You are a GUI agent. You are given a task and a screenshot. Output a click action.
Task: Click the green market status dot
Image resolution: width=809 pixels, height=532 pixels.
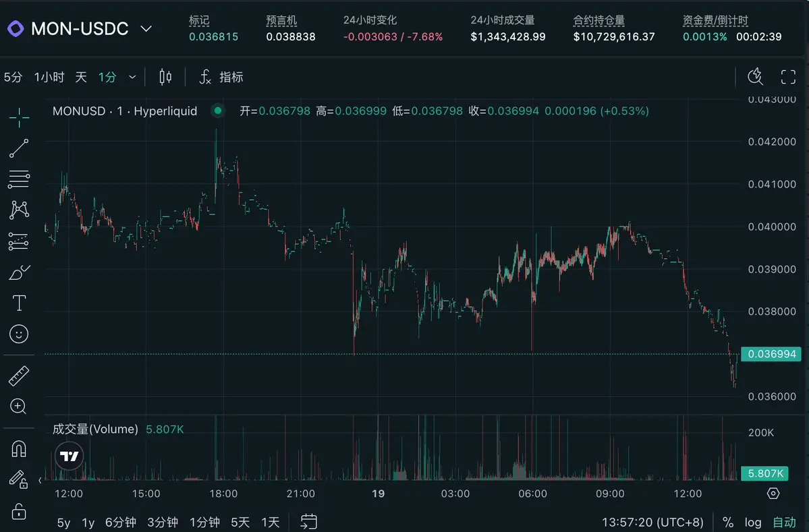point(218,111)
